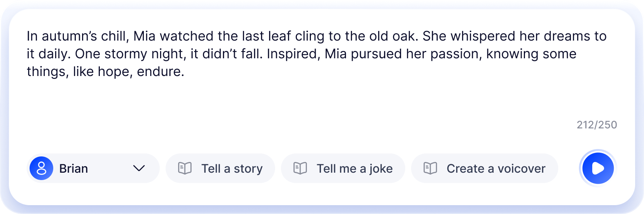Click the book icon beside Create a voiceover
644x214 pixels.
[x=430, y=168]
